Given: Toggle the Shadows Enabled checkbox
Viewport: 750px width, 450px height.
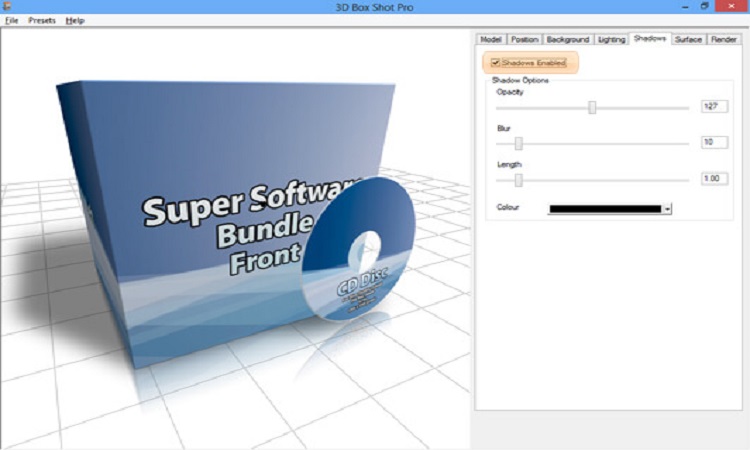Looking at the screenshot, I should click(x=496, y=63).
